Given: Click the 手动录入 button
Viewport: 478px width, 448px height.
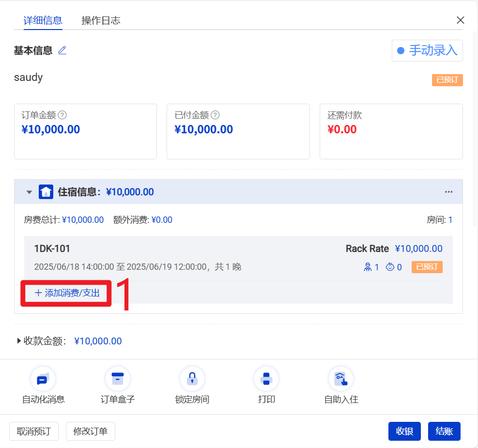Looking at the screenshot, I should (x=427, y=51).
